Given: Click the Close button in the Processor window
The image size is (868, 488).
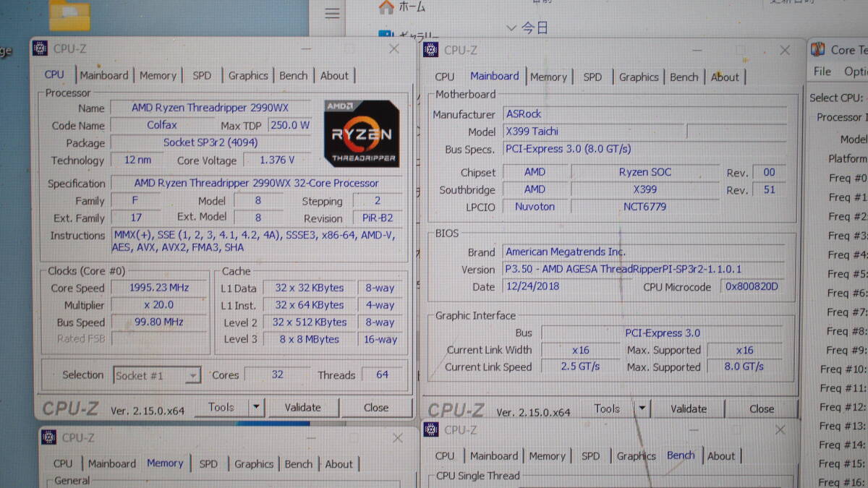Looking at the screenshot, I should pos(375,407).
